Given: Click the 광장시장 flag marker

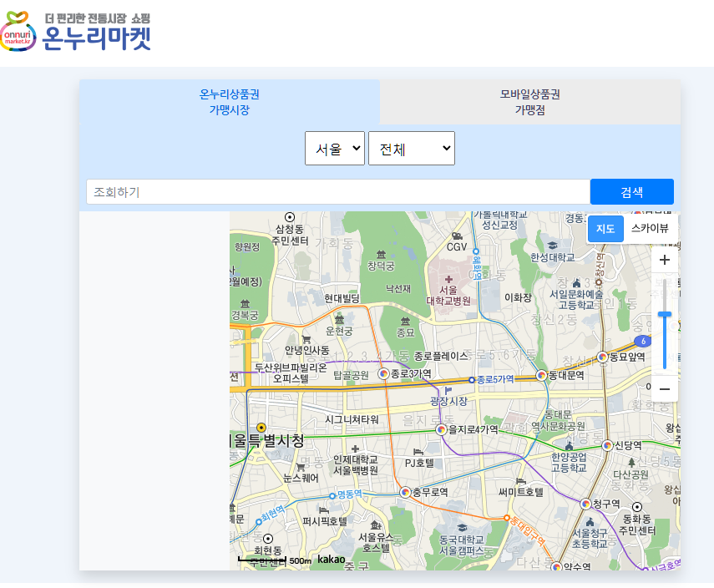Looking at the screenshot, I should click(x=448, y=390).
